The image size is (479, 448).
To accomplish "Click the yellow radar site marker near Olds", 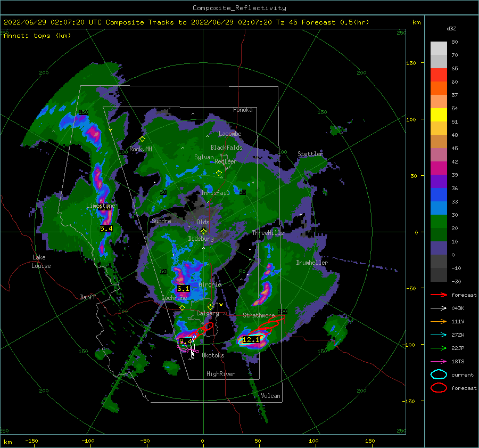I will [203, 232].
